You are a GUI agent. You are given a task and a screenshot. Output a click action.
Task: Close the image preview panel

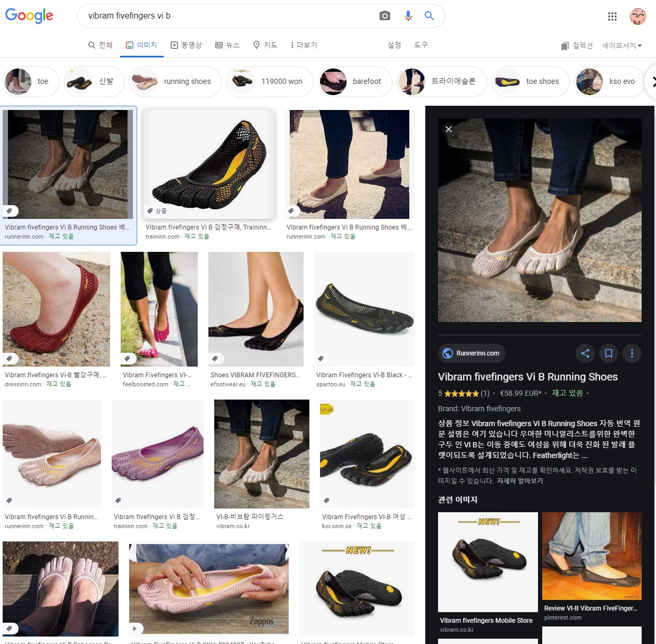click(449, 129)
